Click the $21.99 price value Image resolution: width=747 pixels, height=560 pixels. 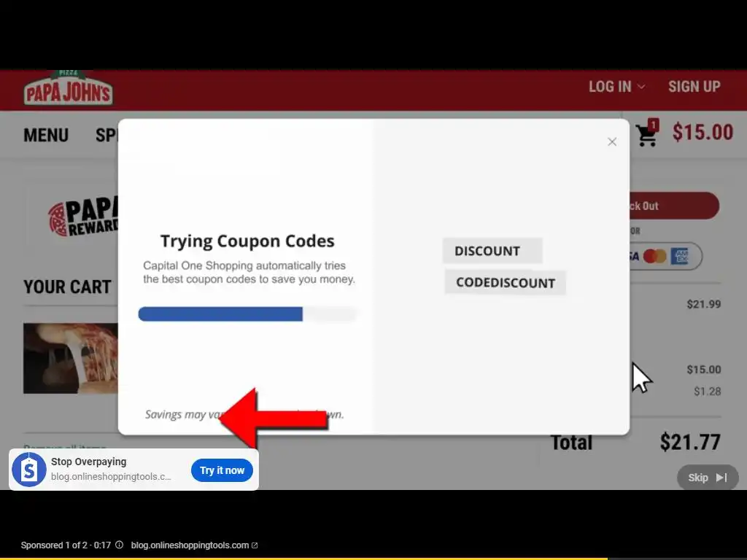click(x=704, y=304)
